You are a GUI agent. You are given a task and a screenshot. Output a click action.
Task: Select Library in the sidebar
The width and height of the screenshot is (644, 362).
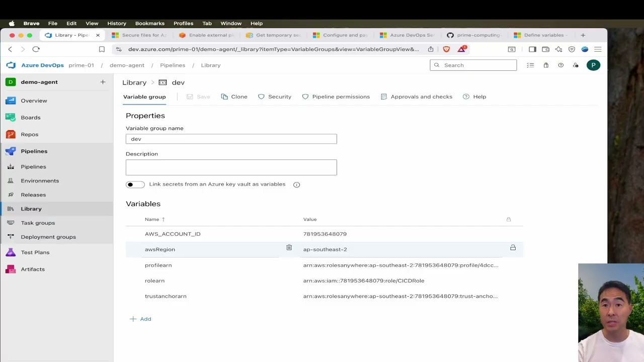[x=31, y=209]
